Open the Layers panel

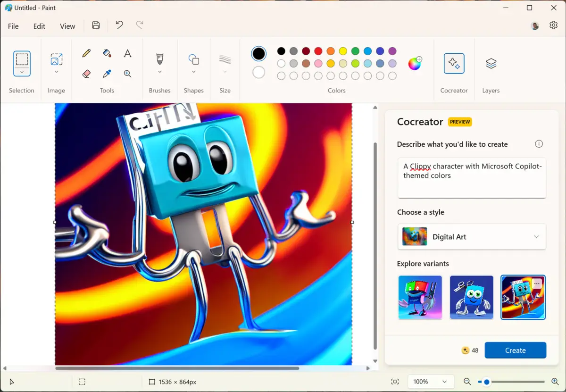click(491, 64)
